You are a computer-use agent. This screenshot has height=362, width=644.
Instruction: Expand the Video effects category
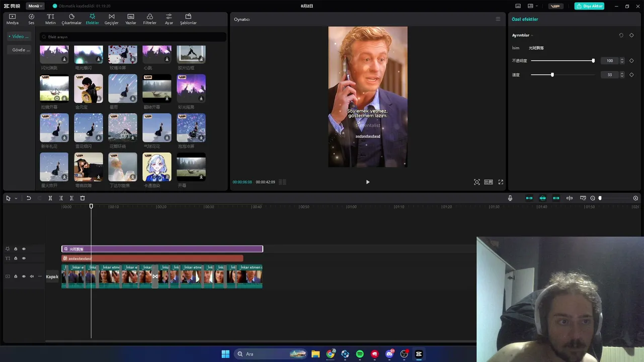pos(20,36)
